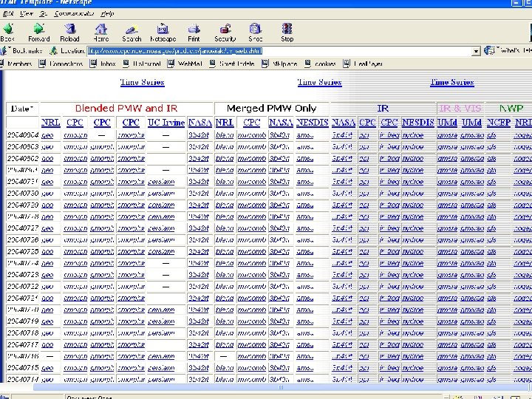This screenshot has height=399, width=532.
Task: Go to Home page via toolbar
Action: (101, 31)
